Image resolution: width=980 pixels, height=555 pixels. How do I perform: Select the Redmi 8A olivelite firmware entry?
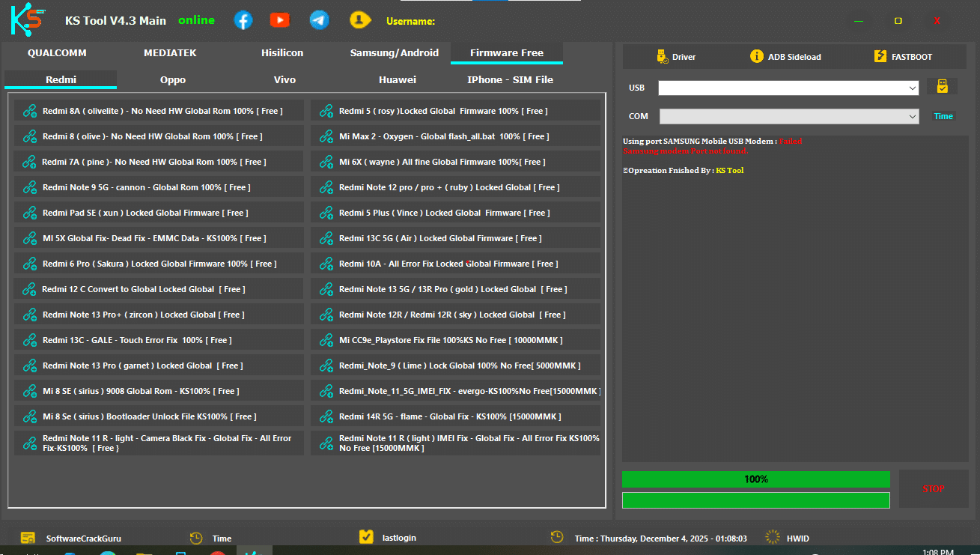click(x=158, y=110)
